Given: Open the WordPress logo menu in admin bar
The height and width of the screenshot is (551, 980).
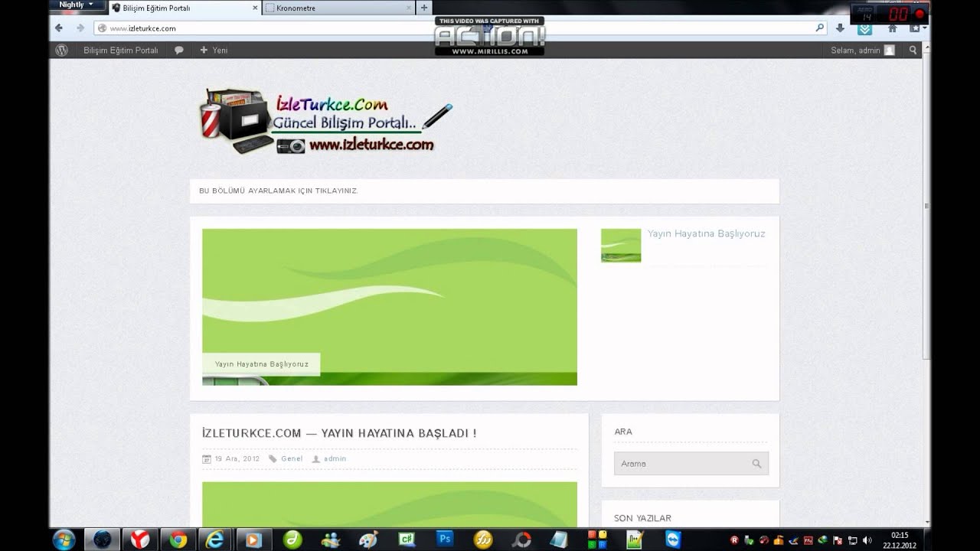Looking at the screenshot, I should click(x=62, y=50).
